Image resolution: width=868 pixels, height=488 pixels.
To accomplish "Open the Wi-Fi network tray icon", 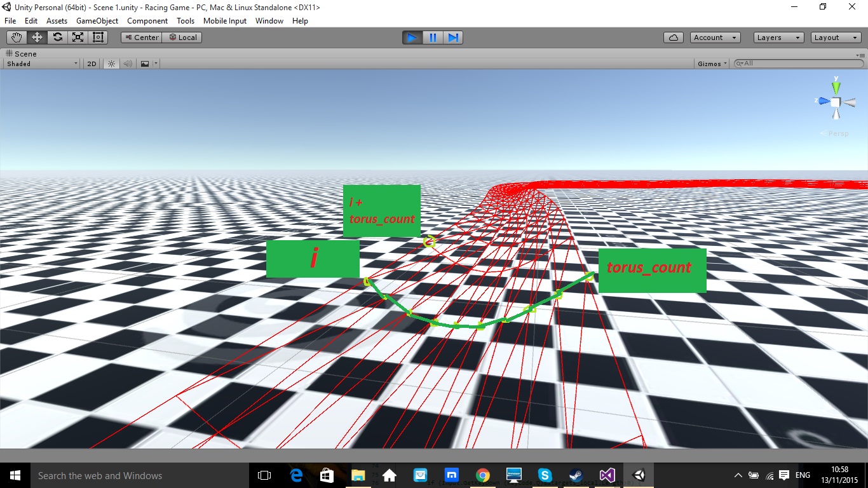I will pyautogui.click(x=770, y=475).
